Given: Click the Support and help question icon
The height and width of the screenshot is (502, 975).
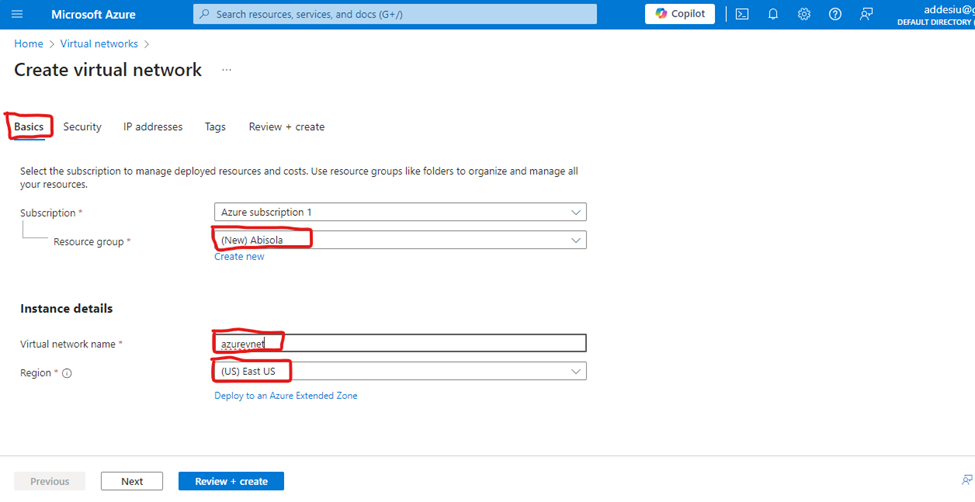Looking at the screenshot, I should point(835,14).
